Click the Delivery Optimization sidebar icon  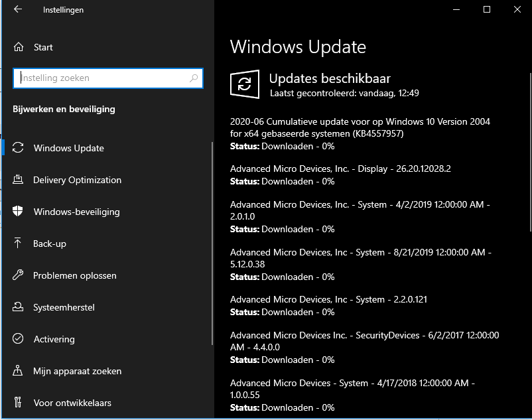click(x=18, y=179)
